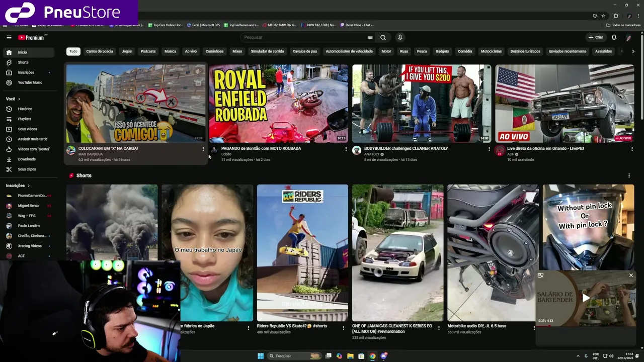
Task: Open the Chrome extensions puzzle icon
Action: (x=615, y=16)
